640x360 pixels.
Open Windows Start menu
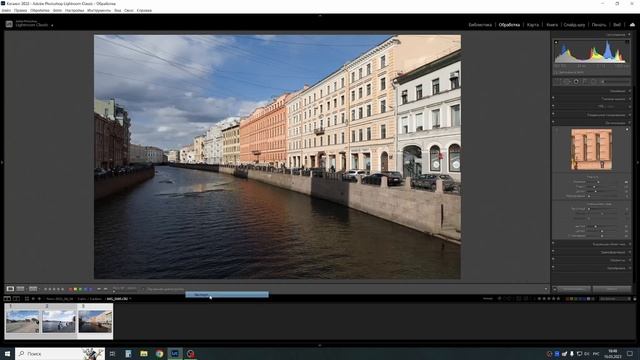pyautogui.click(x=7, y=353)
